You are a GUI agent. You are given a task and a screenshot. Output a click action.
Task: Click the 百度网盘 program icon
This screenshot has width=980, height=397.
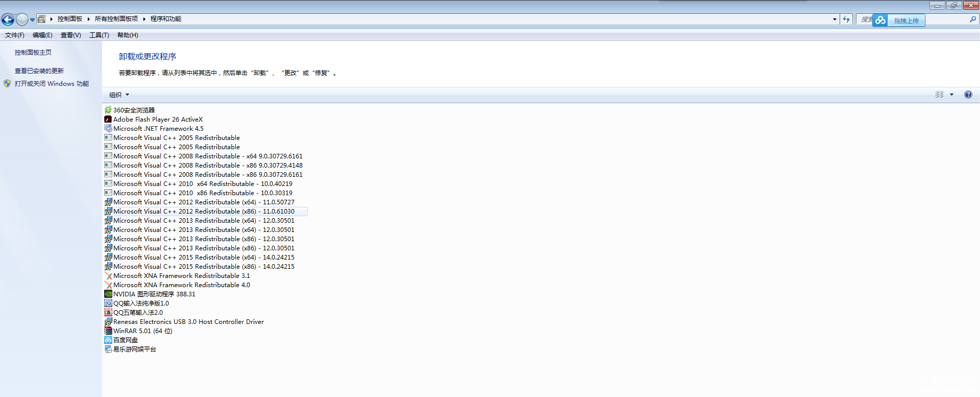[108, 340]
